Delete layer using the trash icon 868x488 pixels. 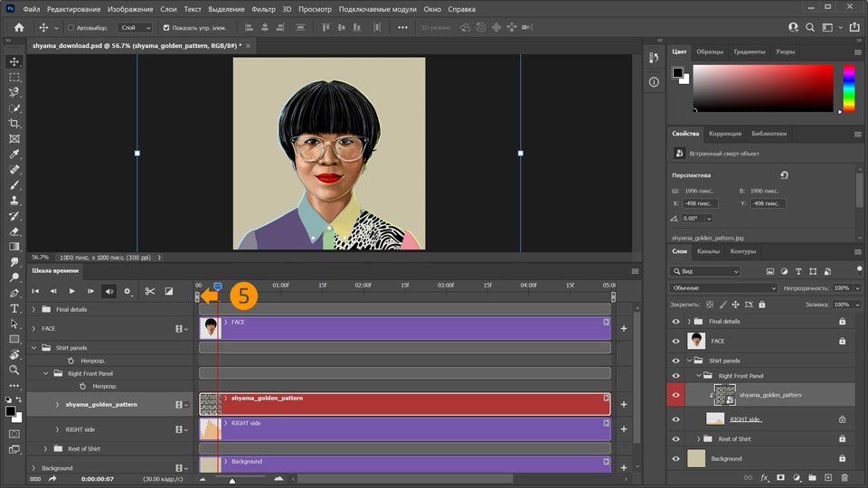(844, 477)
